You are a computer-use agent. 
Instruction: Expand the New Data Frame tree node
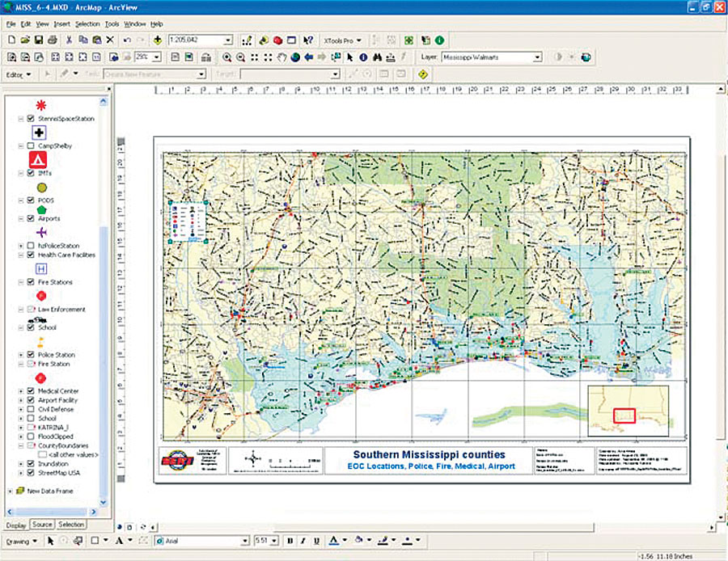point(11,491)
